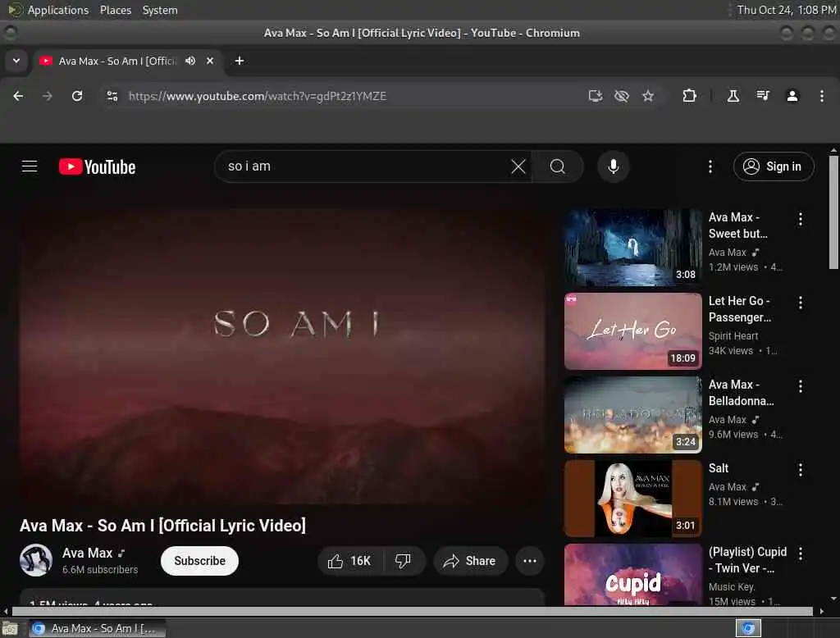The height and width of the screenshot is (638, 840).
Task: Click the Sign in button
Action: click(773, 166)
